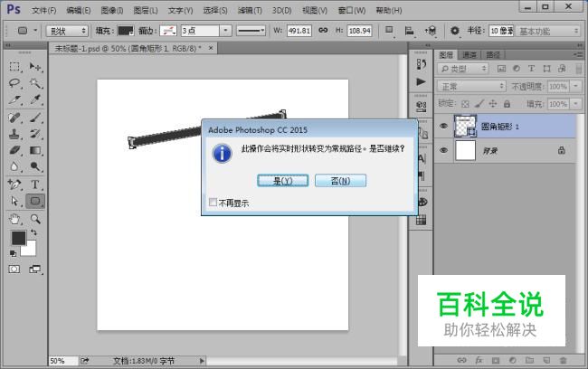588x369 pixels.
Task: Select the Brush tool
Action: click(35, 118)
